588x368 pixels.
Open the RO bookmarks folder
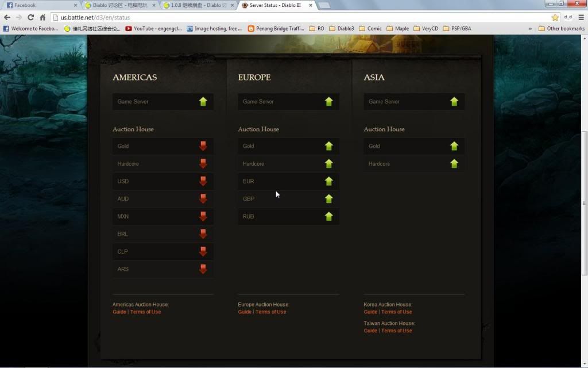[x=316, y=29]
